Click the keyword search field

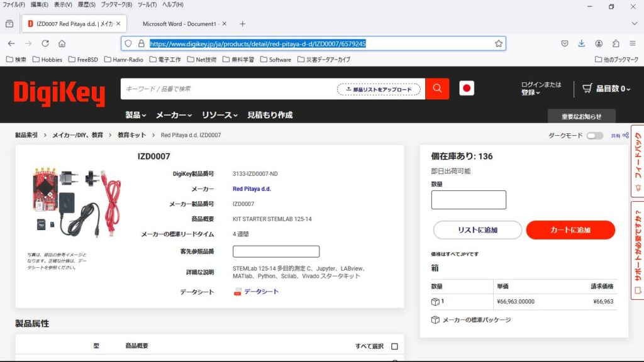(228, 89)
